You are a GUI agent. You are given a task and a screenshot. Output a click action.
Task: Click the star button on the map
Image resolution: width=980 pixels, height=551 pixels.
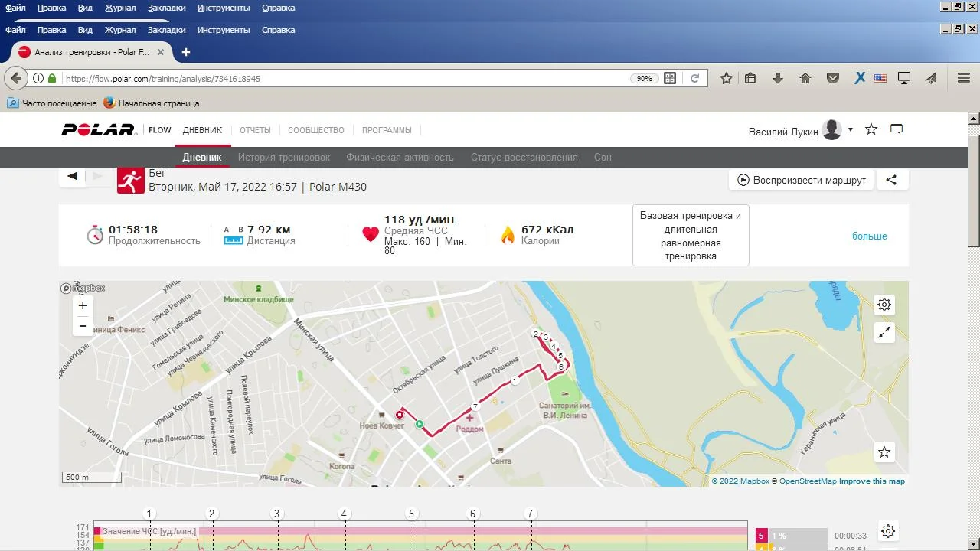coord(884,452)
